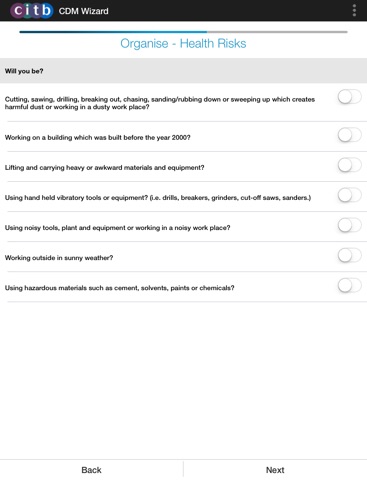This screenshot has height=480, width=367.
Task: Enable building built before year 2000 switch
Action: click(x=349, y=135)
